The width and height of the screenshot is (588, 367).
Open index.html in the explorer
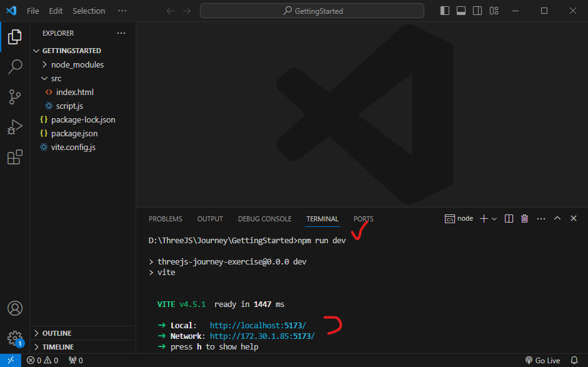click(x=83, y=92)
